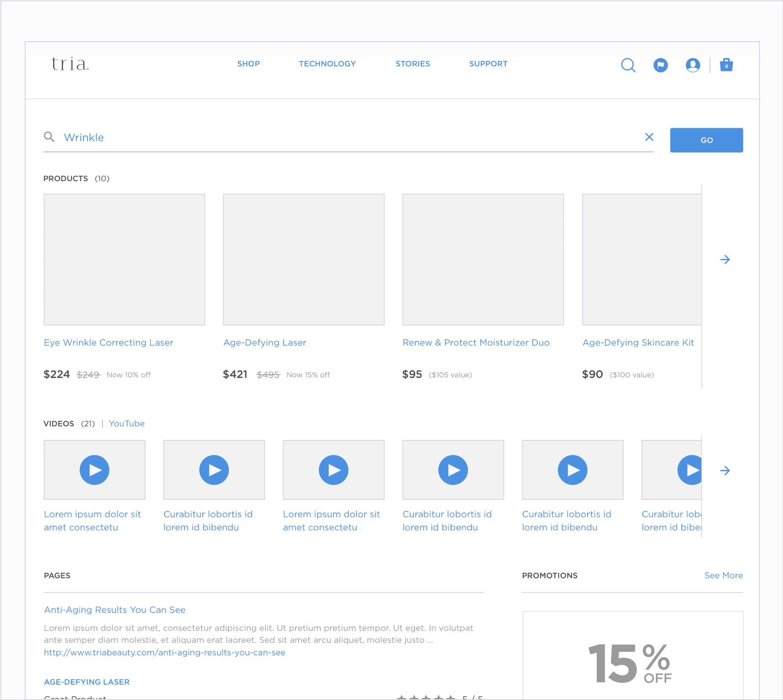The image size is (783, 700).
Task: Open the shopping bag cart icon
Action: (726, 65)
